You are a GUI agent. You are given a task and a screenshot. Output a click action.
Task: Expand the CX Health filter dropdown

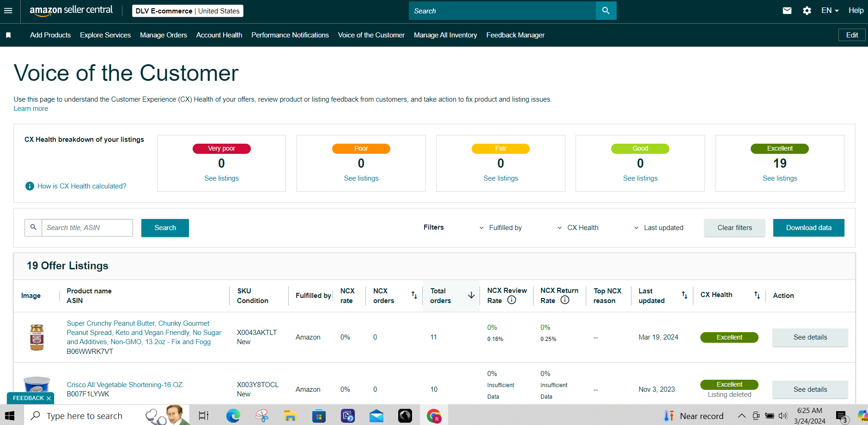[578, 228]
